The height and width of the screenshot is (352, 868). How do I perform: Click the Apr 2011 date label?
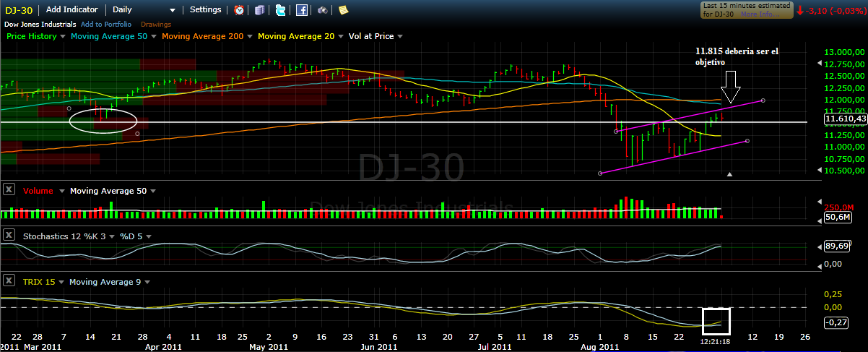(x=163, y=347)
